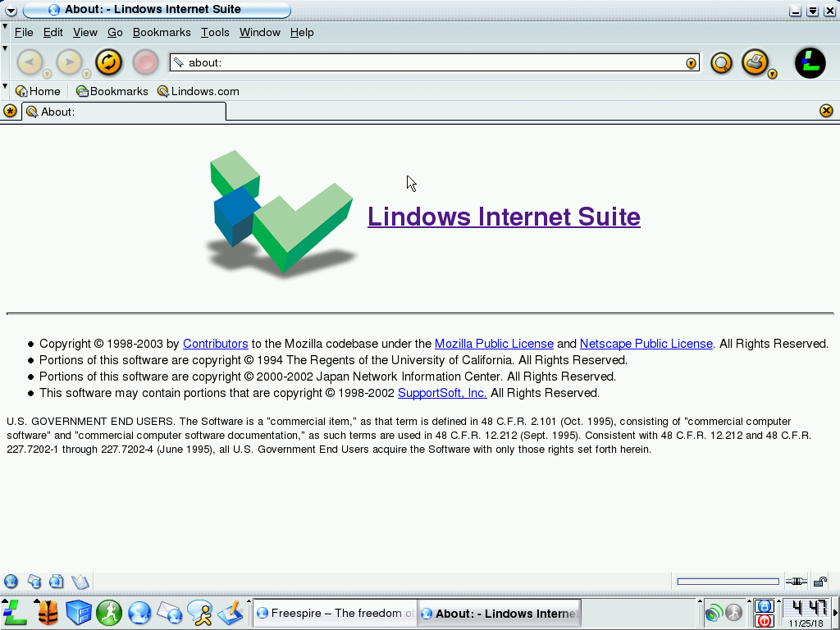The height and width of the screenshot is (630, 840).
Task: Open the Tools menu
Action: click(215, 32)
